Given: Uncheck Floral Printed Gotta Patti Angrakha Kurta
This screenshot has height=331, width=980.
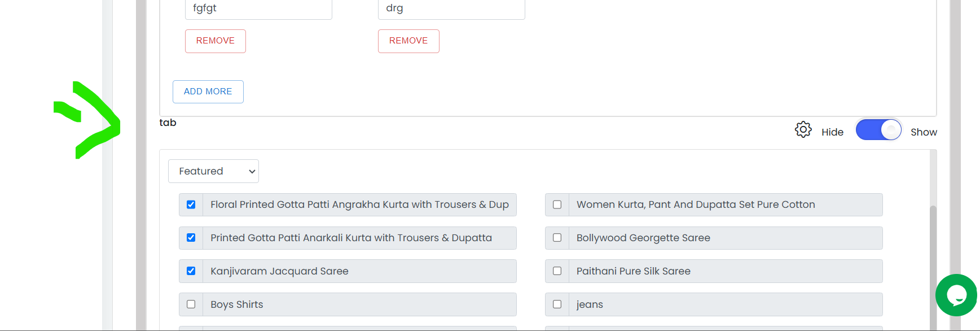Looking at the screenshot, I should point(191,204).
